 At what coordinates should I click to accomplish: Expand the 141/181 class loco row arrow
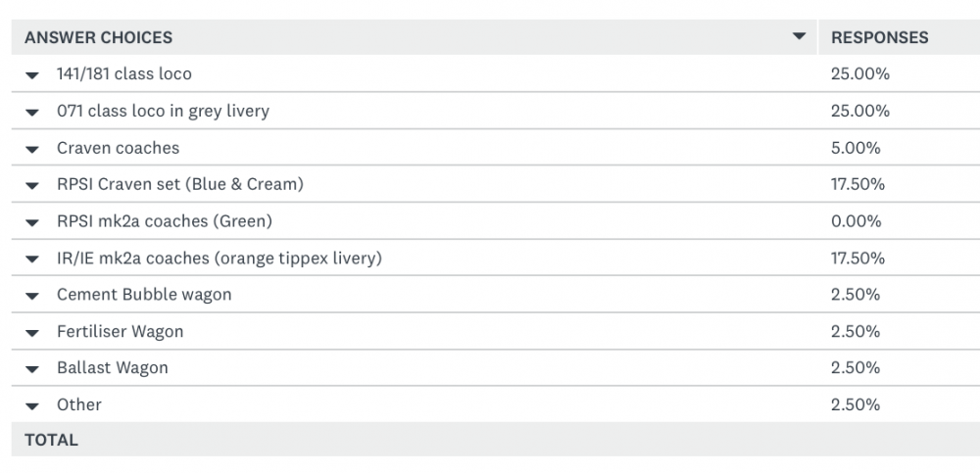32,75
